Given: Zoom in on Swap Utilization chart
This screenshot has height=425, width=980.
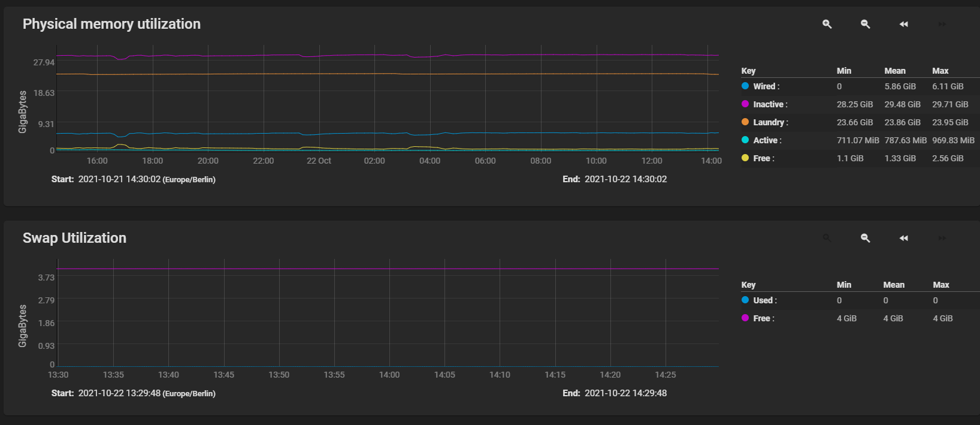Looking at the screenshot, I should (x=827, y=238).
